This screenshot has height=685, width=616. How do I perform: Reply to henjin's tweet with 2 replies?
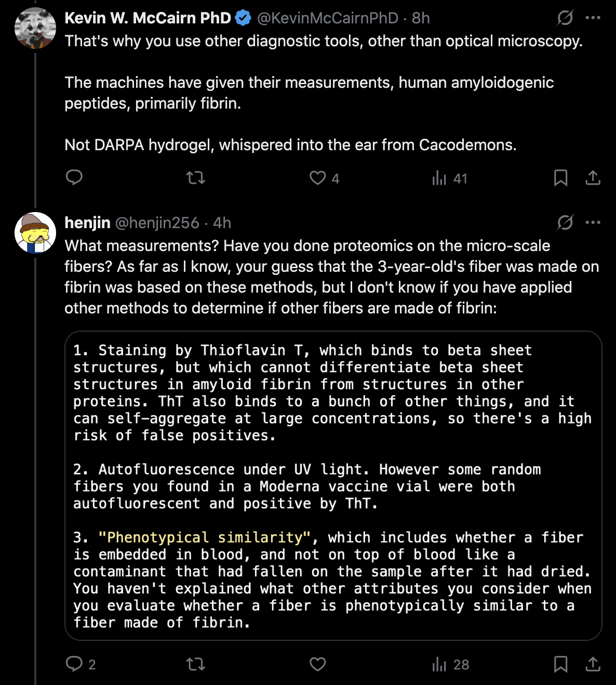coord(74,664)
